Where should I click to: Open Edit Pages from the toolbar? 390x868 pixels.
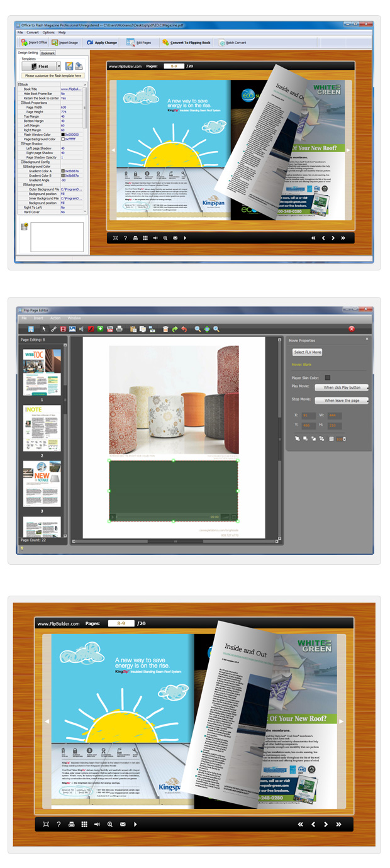[x=139, y=43]
